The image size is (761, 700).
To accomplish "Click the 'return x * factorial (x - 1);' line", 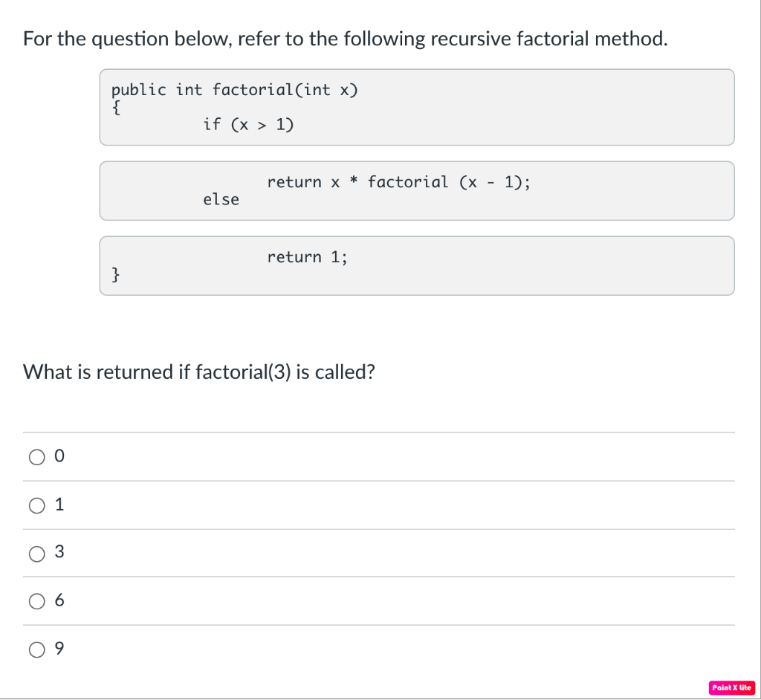I will (398, 182).
